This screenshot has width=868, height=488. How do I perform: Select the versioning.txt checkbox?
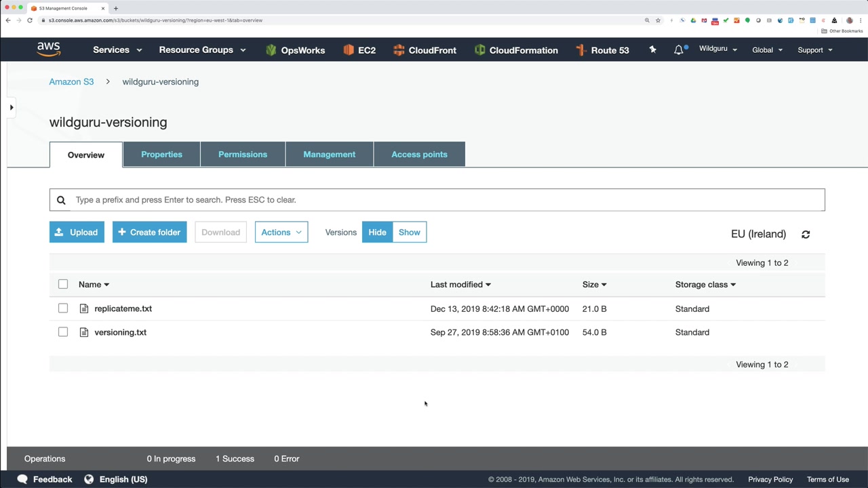[63, 332]
